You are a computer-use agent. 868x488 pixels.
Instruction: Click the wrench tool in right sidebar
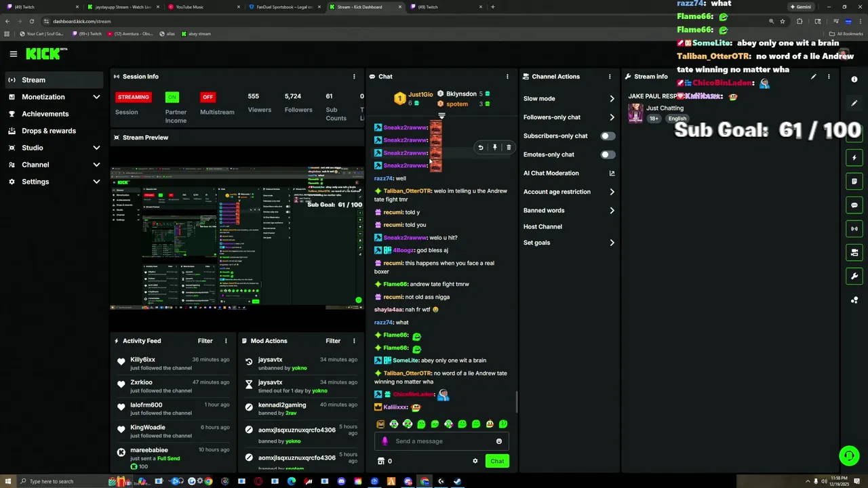pos(854,276)
